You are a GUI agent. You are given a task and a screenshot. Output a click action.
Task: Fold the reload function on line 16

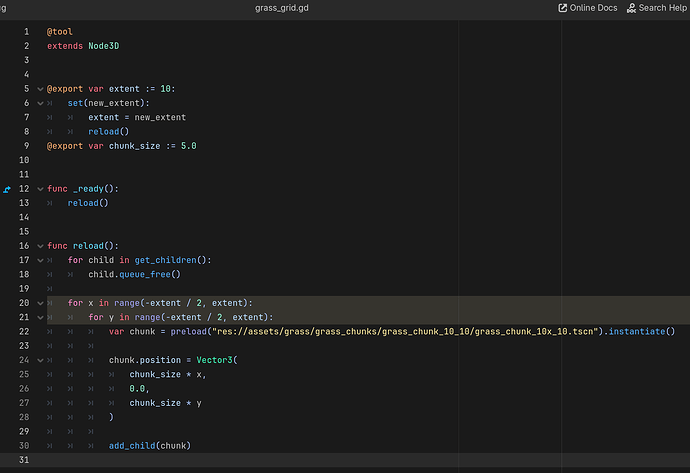(40, 246)
